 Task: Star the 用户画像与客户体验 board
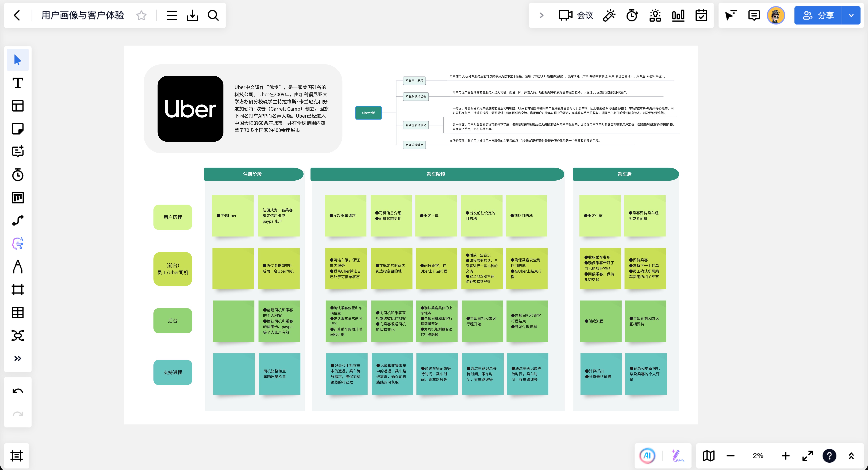tap(141, 15)
